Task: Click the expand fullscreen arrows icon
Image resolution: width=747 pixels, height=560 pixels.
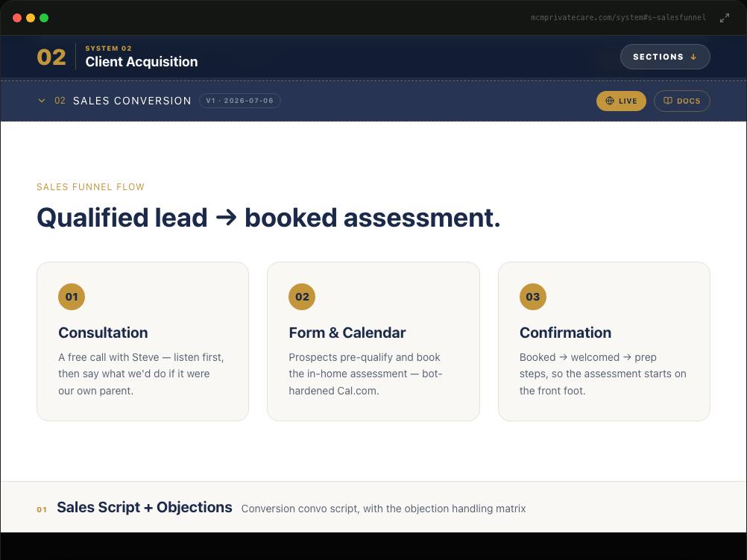Action: click(725, 18)
